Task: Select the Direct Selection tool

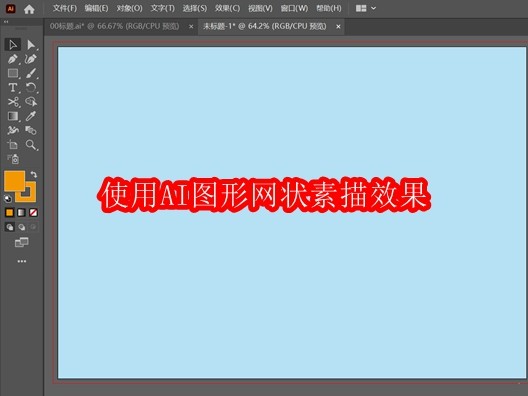Action: coord(31,44)
